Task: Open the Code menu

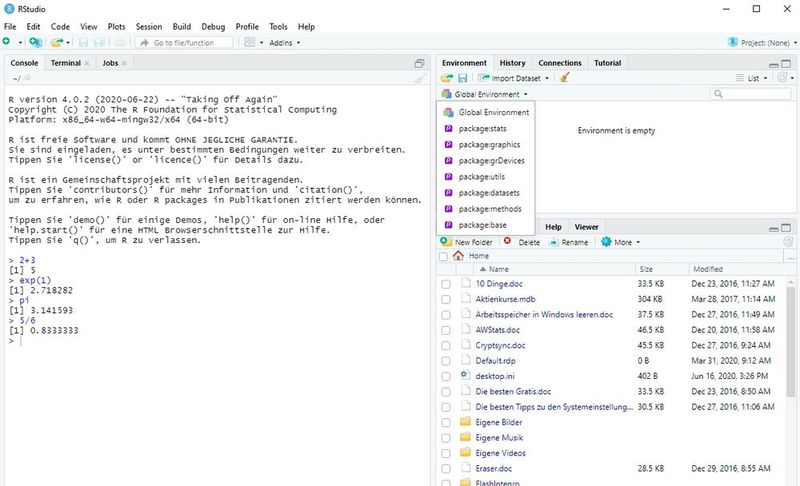Action: 60,27
